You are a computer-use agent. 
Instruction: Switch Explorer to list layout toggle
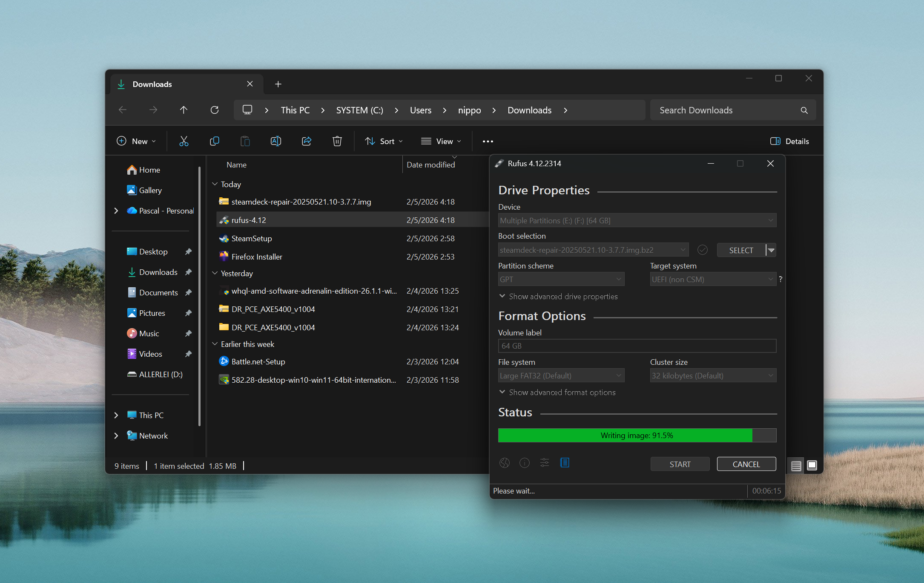click(795, 465)
